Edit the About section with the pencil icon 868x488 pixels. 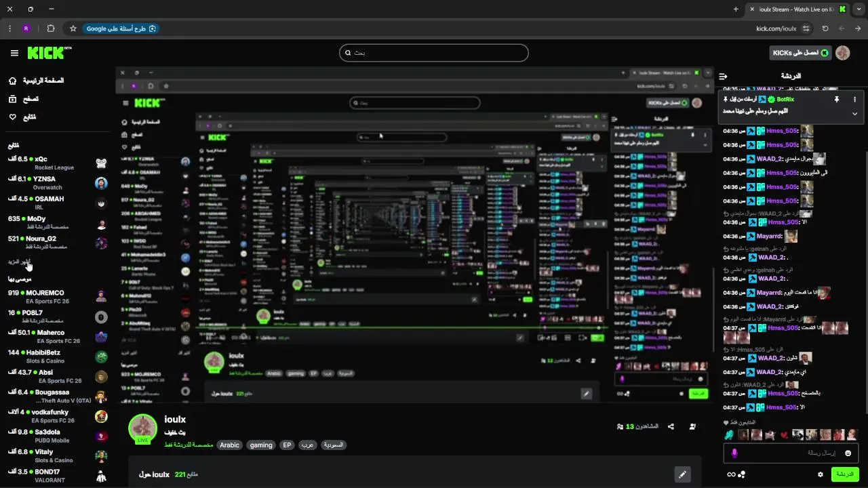tap(682, 474)
